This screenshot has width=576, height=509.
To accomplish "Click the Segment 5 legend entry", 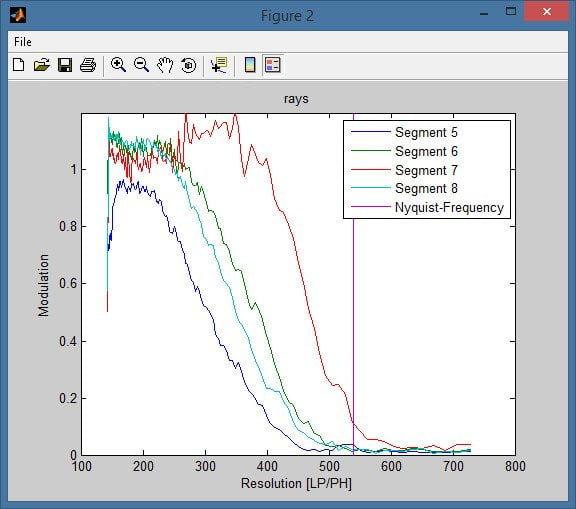I will click(x=426, y=132).
